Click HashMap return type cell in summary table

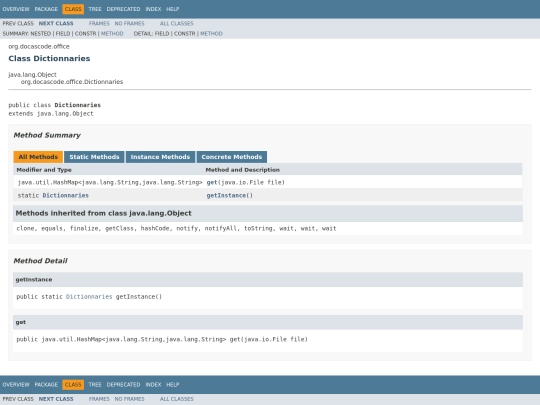110,183
